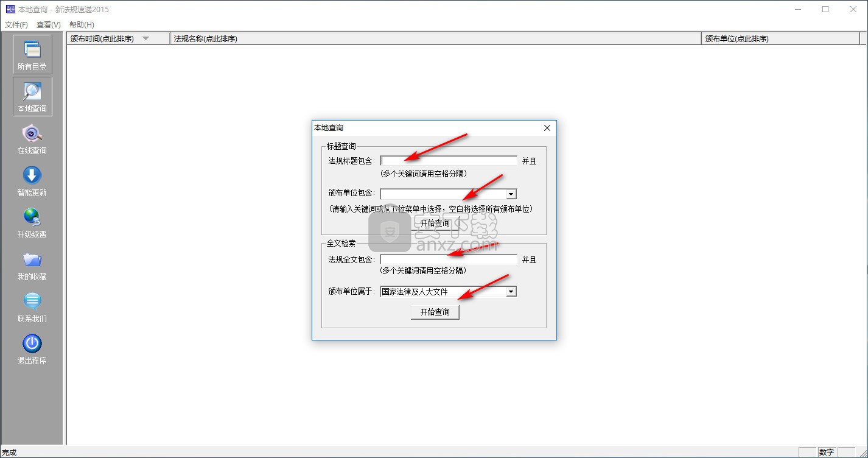Open 升级续费 upgrade renewal icon
Image resolution: width=868 pixels, height=458 pixels.
[x=32, y=223]
